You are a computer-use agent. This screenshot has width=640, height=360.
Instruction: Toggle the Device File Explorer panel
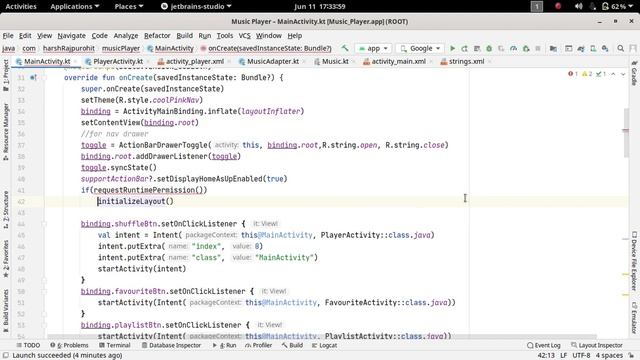[634, 261]
